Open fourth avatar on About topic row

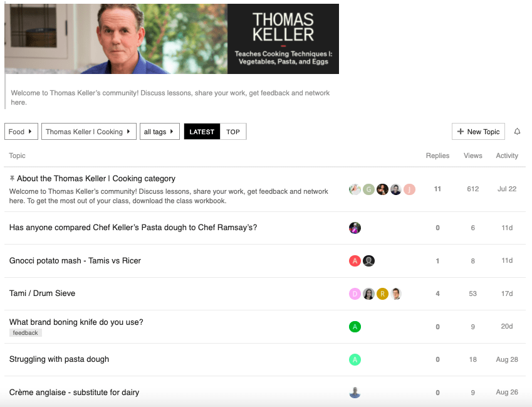[396, 189]
